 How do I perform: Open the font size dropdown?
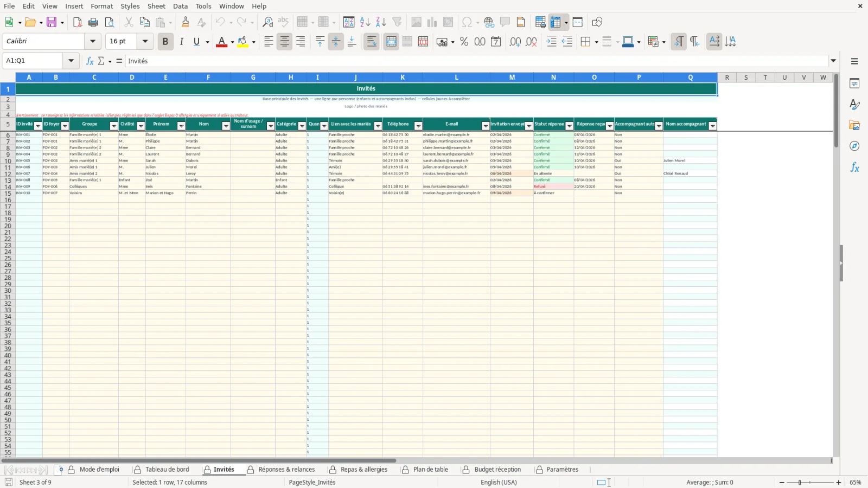(145, 41)
